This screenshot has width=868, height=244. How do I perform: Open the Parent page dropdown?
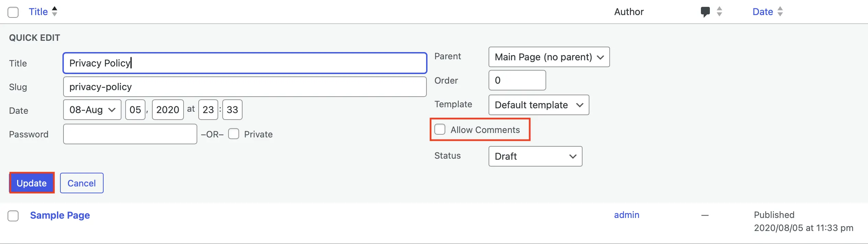[549, 57]
